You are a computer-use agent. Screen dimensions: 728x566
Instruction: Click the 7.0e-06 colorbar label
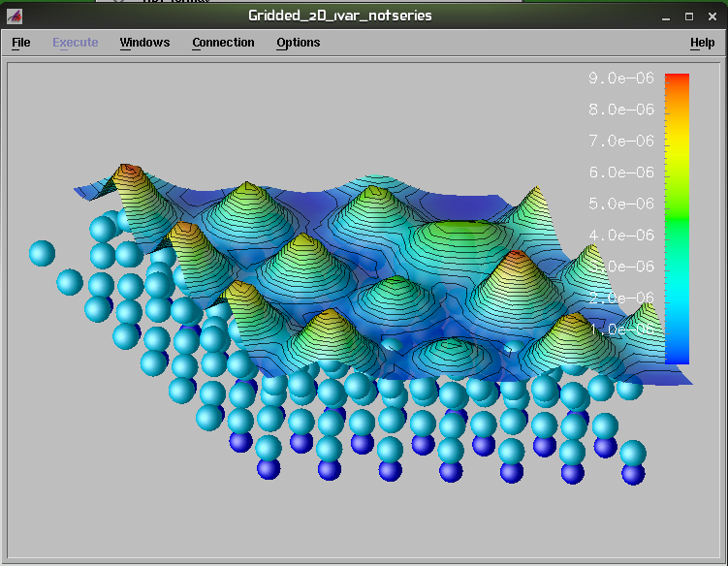click(x=620, y=141)
